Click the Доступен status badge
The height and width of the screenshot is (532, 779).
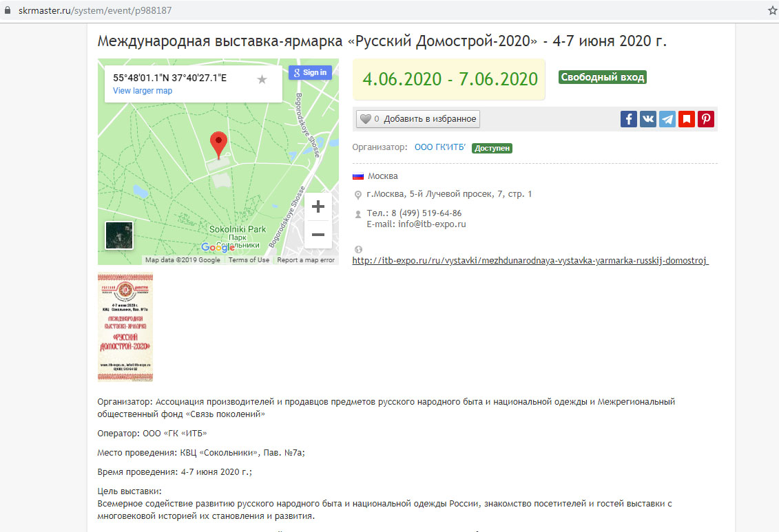pos(492,148)
